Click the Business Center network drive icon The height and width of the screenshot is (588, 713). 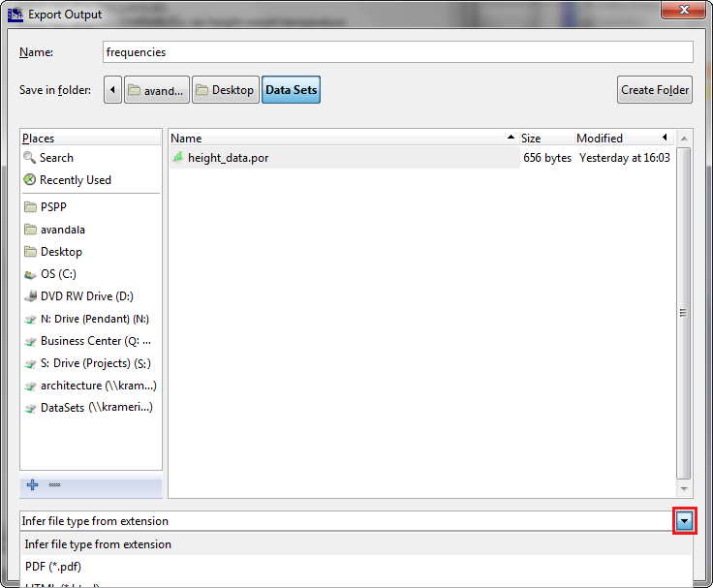pos(30,342)
